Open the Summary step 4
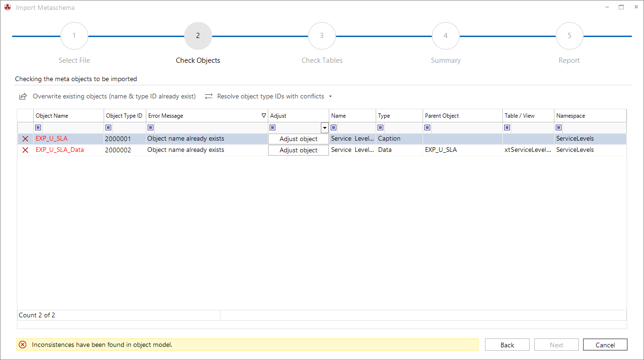Screen dimensions: 644x360 click(x=446, y=36)
